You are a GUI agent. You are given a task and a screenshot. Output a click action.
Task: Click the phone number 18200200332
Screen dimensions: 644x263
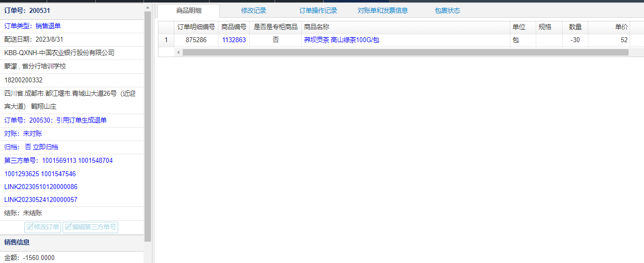(23, 80)
